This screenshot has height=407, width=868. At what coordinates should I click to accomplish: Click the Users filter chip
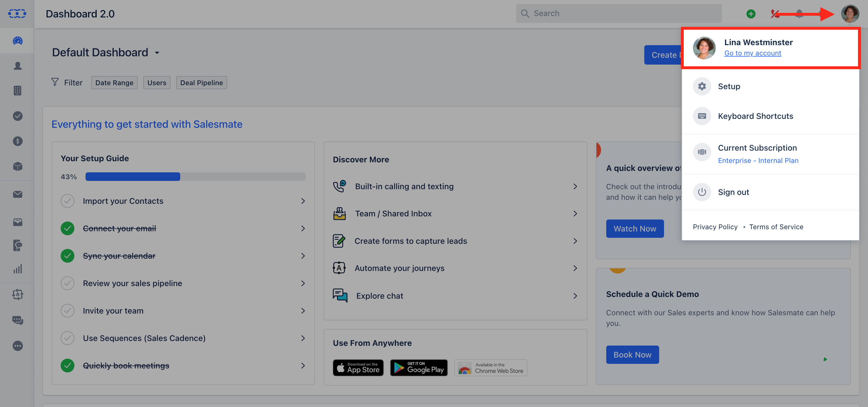[x=157, y=83]
